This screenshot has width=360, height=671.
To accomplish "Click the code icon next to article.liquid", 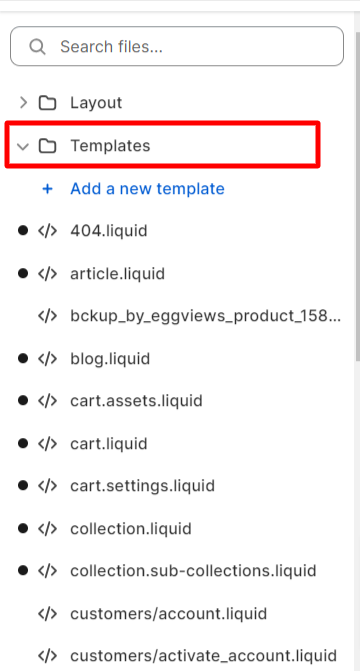I will pyautogui.click(x=47, y=273).
